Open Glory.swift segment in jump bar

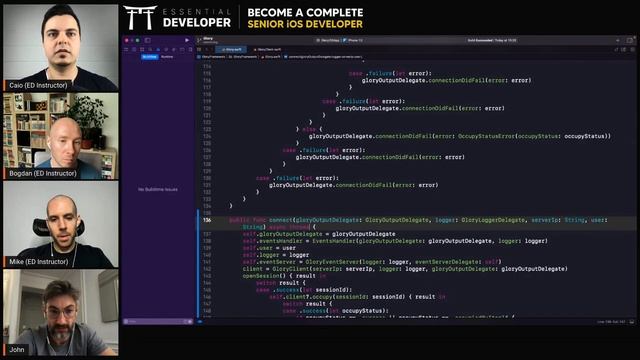[x=271, y=57]
